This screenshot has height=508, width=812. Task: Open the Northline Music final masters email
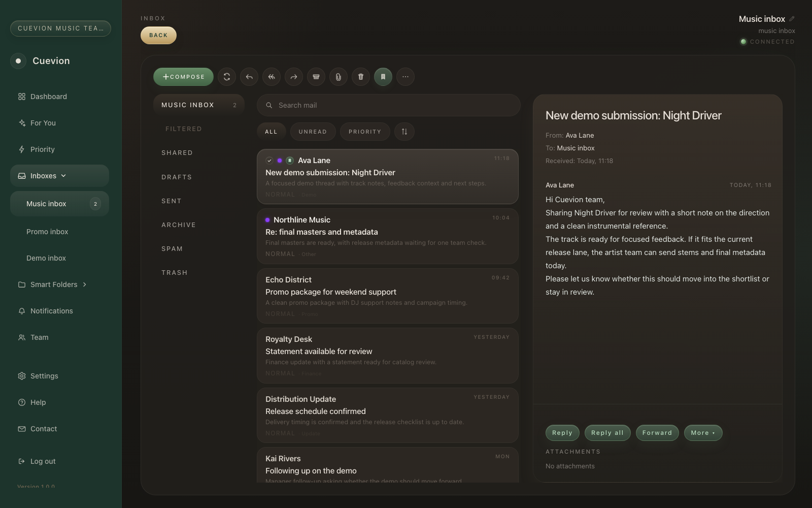pyautogui.click(x=388, y=236)
